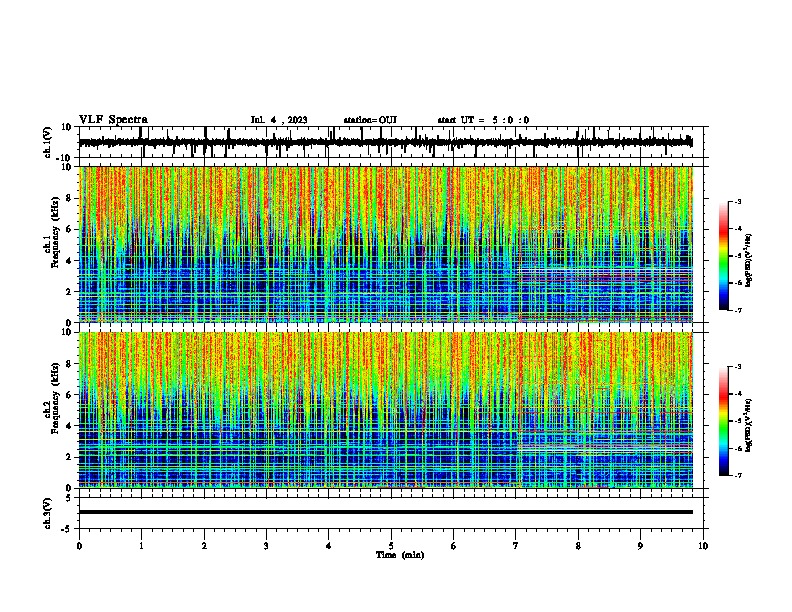Click the "-3" label on ch.1 color scale
The image size is (792, 612).
point(737,201)
